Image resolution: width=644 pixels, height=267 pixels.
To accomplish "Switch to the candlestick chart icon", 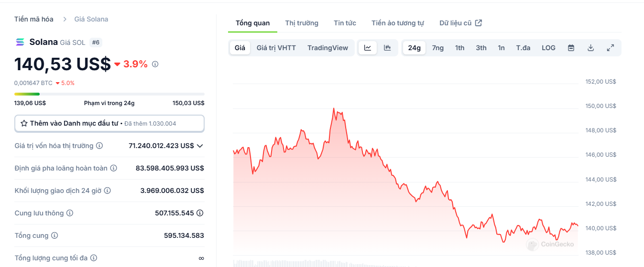I will [x=387, y=48].
